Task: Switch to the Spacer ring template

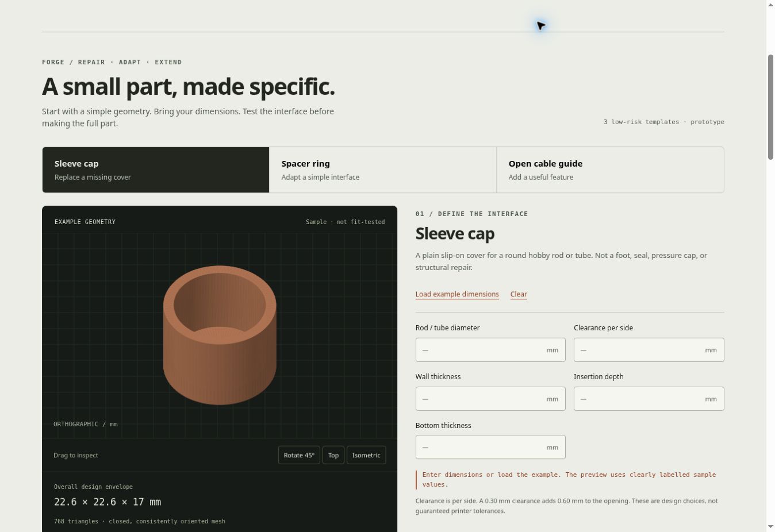Action: pos(383,169)
